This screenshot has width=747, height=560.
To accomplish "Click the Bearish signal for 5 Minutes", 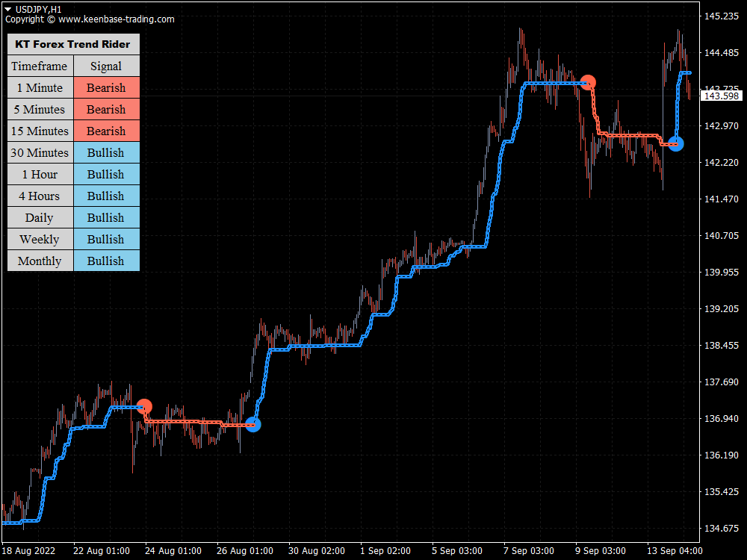I will (107, 109).
